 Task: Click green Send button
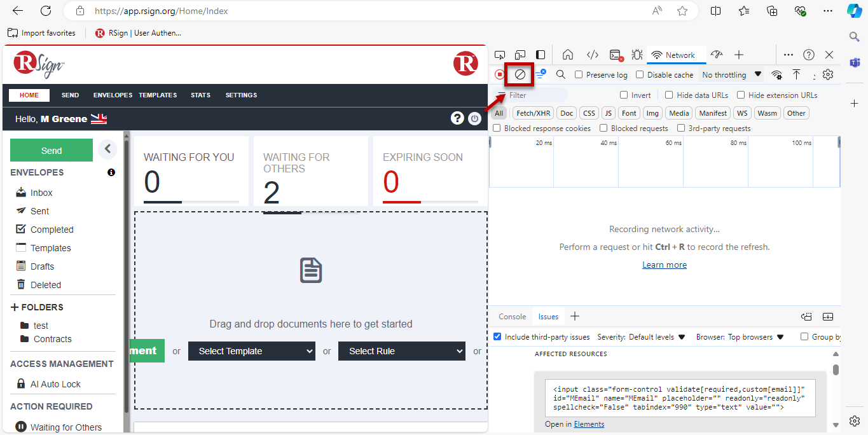(x=52, y=151)
